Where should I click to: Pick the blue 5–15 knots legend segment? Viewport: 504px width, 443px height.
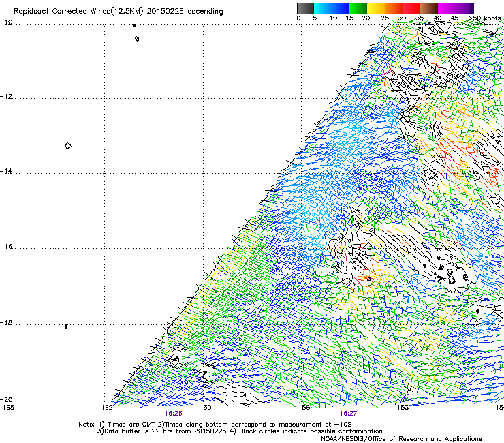(x=332, y=8)
